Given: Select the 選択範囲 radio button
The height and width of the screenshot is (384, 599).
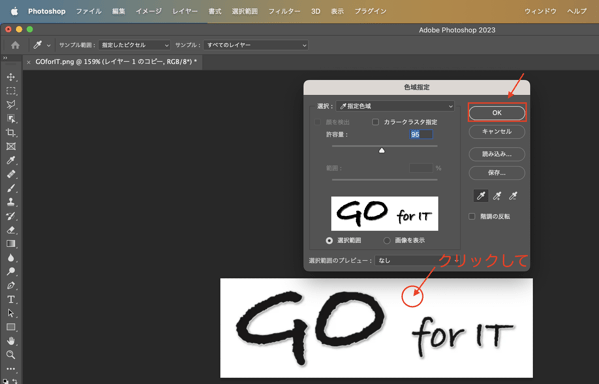Looking at the screenshot, I should (329, 240).
